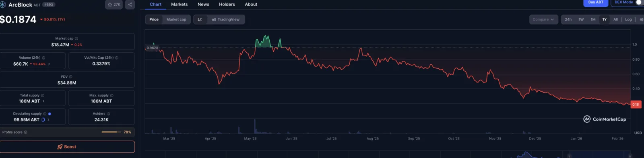Click the $34.86M FDV value
This screenshot has width=644, height=158.
pyautogui.click(x=67, y=83)
